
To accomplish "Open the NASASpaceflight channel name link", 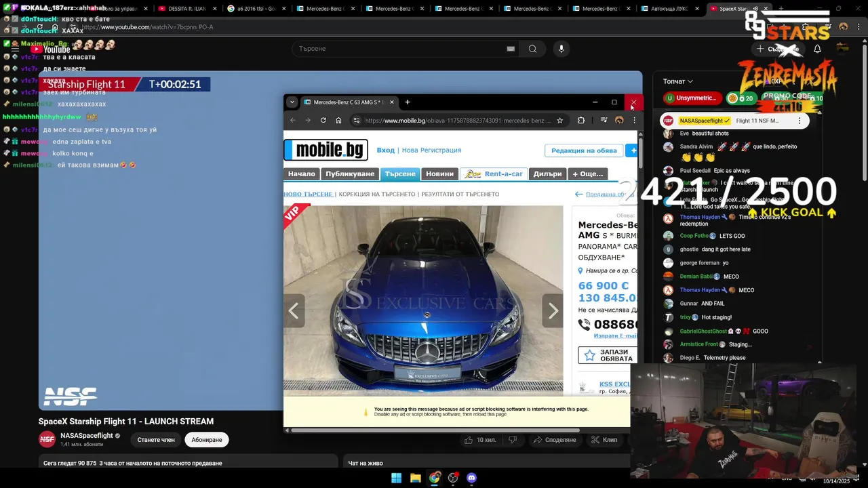I will pos(87,436).
